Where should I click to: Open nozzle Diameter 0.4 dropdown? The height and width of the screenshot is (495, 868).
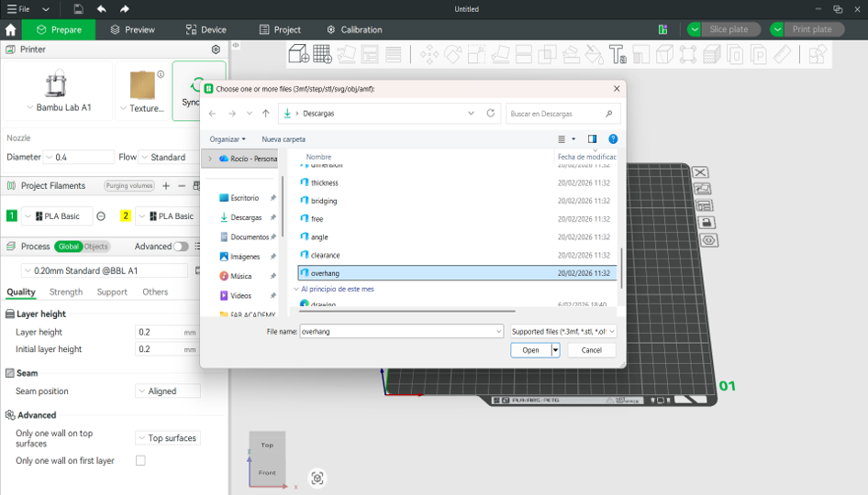tap(79, 157)
